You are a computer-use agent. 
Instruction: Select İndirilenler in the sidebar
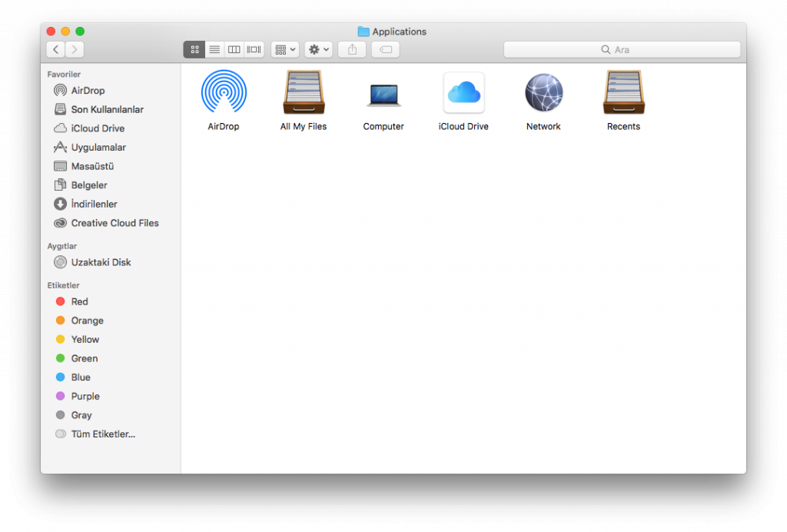pos(94,204)
